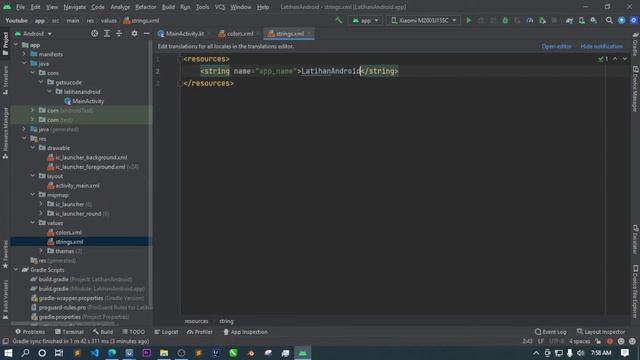Viewport: 640px width, 360px height.
Task: Click the 4 spaces indent status entry
Action: 580,341
